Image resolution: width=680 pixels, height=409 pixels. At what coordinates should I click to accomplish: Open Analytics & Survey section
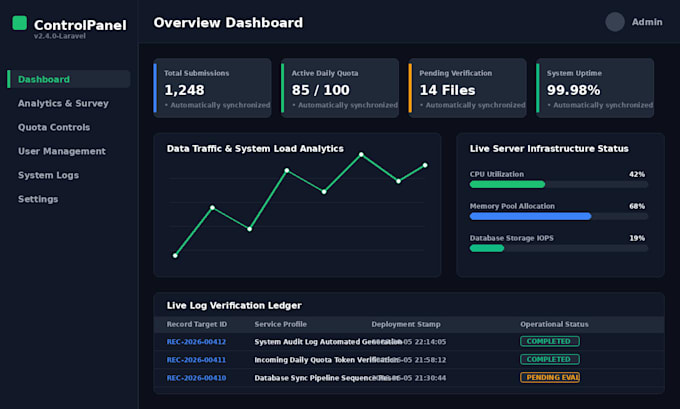(x=63, y=103)
